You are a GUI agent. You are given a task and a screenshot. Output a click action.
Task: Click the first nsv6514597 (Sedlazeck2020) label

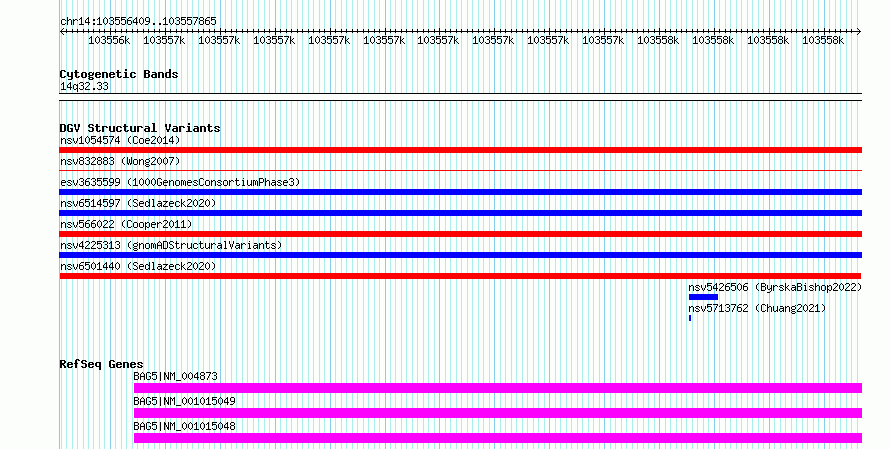138,203
